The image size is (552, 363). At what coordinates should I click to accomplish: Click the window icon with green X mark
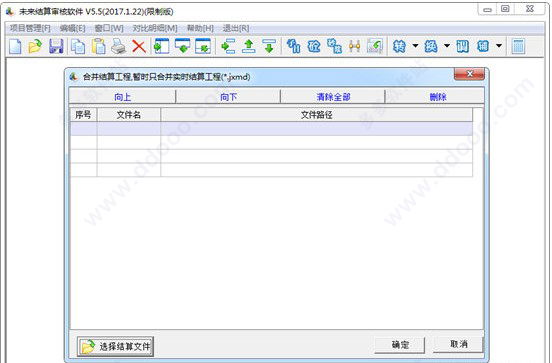tap(203, 46)
